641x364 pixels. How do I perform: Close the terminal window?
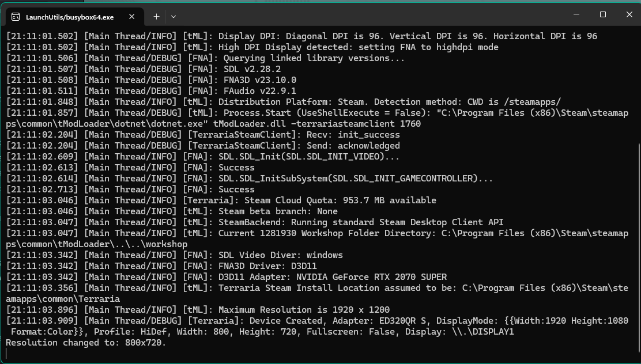point(629,15)
